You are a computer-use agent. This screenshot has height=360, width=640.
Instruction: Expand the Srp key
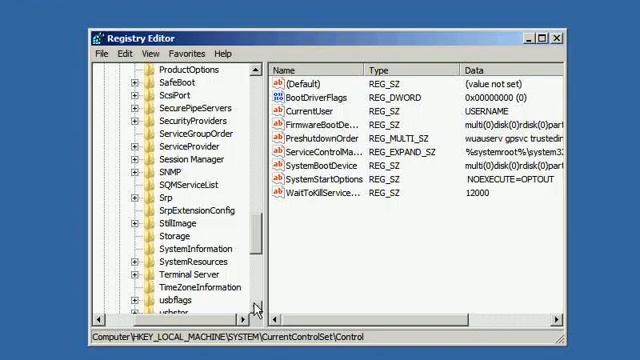(x=135, y=198)
